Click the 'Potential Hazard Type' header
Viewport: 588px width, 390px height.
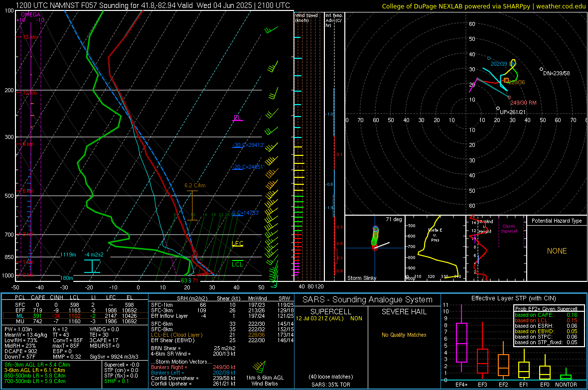point(557,221)
